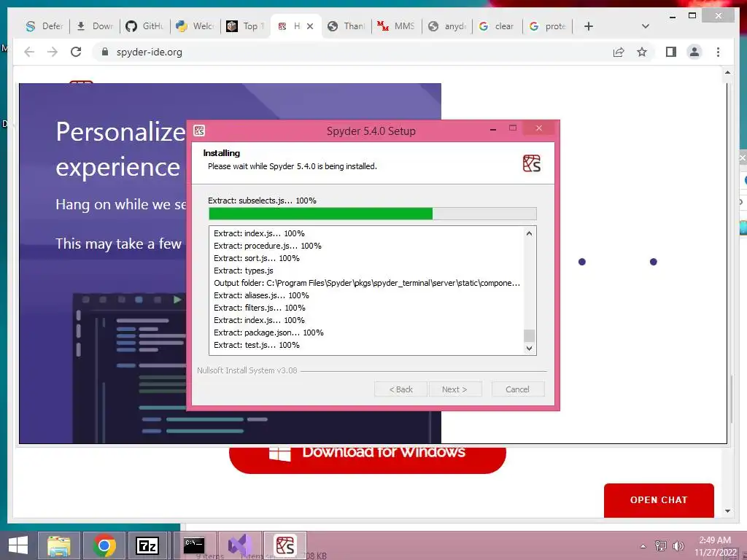
Task: Switch to the Google 'clear' tab
Action: click(497, 26)
